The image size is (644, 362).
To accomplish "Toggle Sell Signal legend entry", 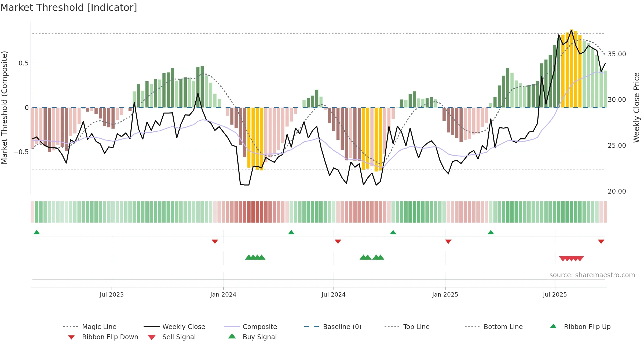I will pyautogui.click(x=172, y=337).
